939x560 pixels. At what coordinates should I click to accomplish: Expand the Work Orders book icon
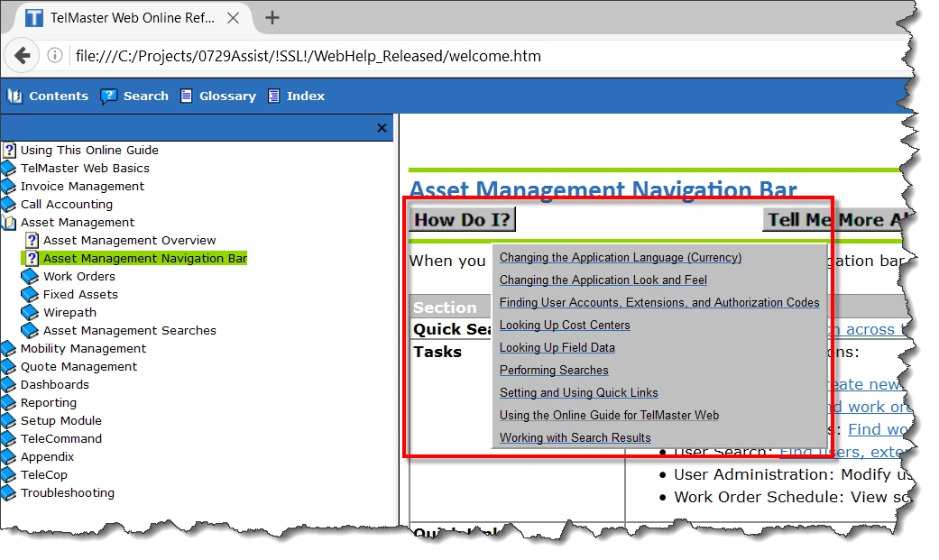(x=30, y=276)
